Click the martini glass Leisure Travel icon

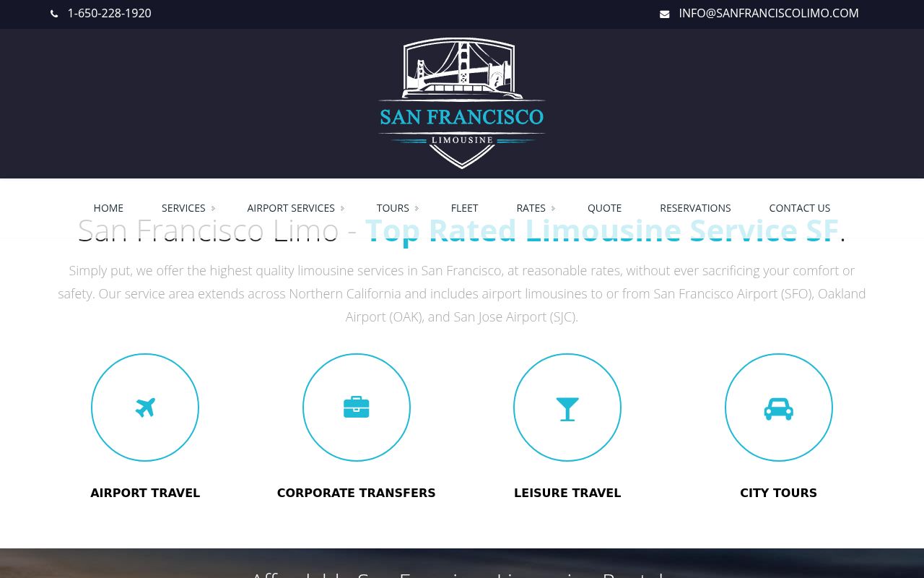click(567, 408)
